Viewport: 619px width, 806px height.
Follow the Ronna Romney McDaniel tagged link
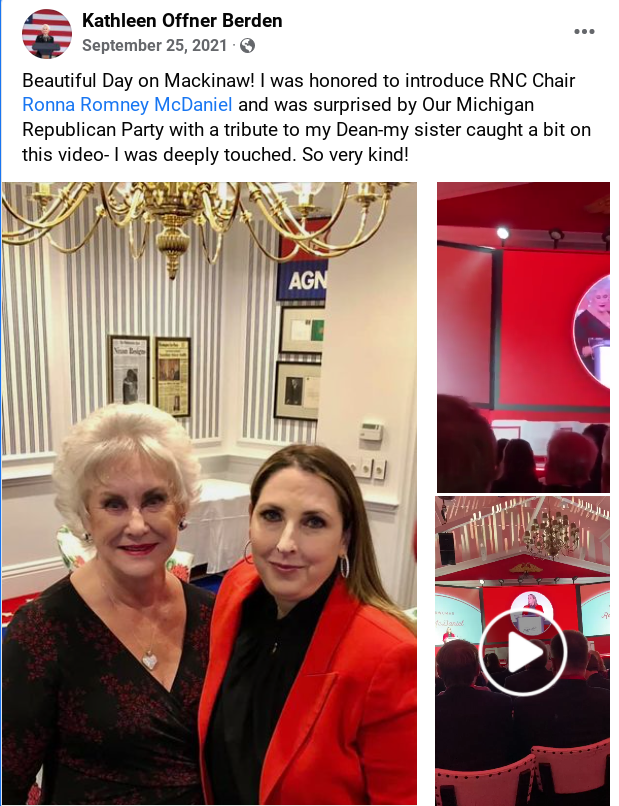pyautogui.click(x=127, y=105)
